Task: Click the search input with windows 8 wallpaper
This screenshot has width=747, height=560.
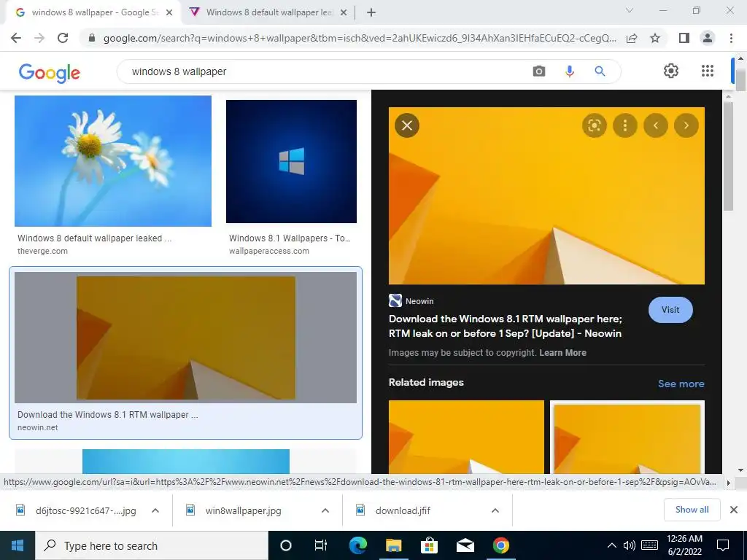Action: pyautogui.click(x=324, y=71)
